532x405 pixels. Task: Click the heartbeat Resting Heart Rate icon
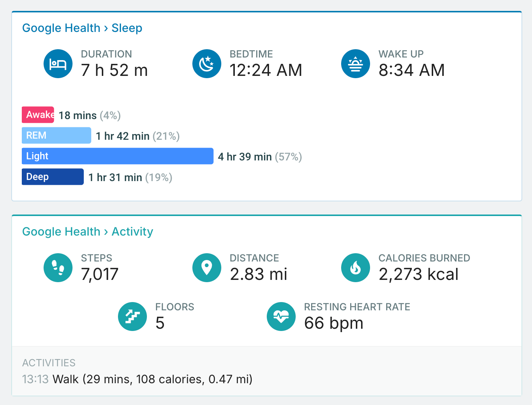281,316
